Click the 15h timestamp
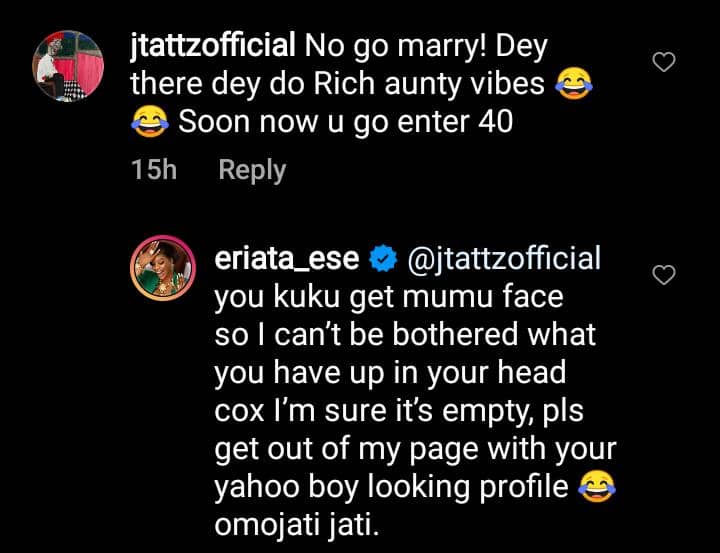Image resolution: width=720 pixels, height=553 pixels. click(x=153, y=170)
